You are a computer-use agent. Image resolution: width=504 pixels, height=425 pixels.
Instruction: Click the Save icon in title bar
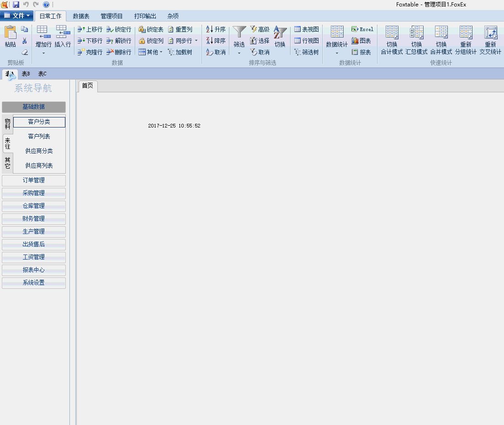click(x=16, y=5)
